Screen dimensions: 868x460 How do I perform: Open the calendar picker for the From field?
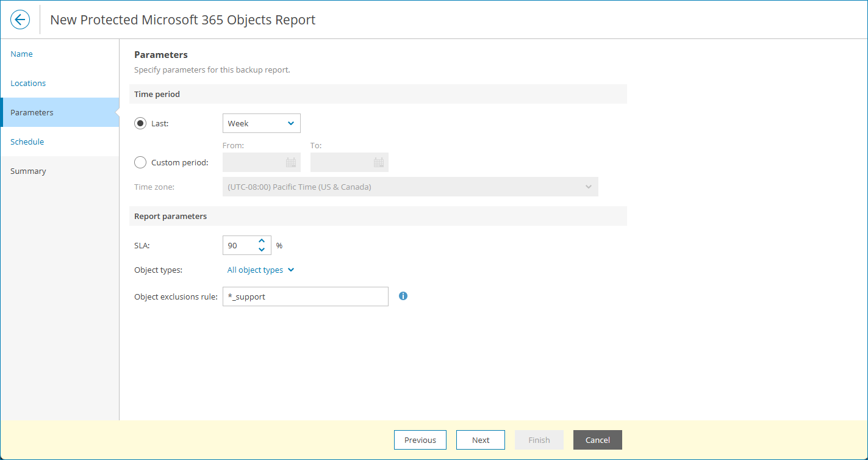click(292, 162)
